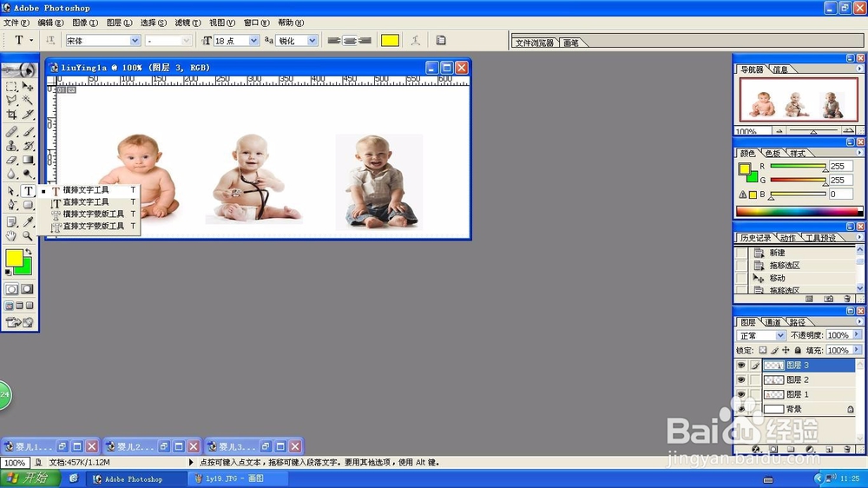Toggle lock position cross icon
The image size is (868, 488).
point(786,350)
